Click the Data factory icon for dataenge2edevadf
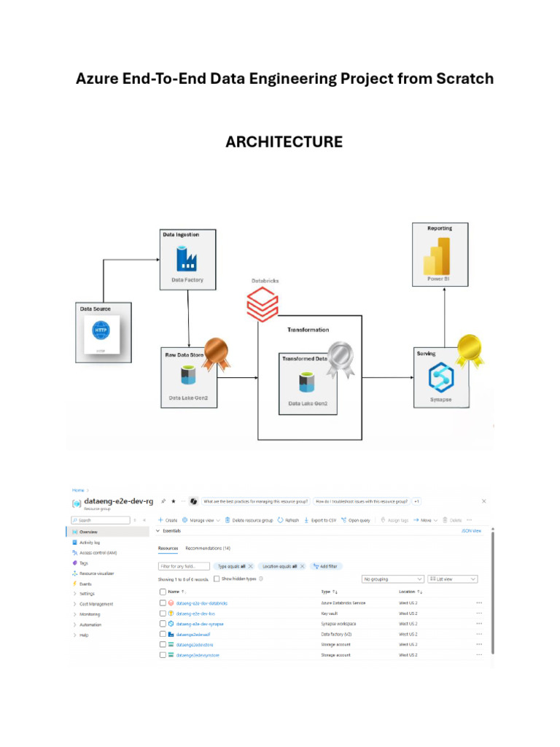The height and width of the screenshot is (747, 560). pos(171,634)
